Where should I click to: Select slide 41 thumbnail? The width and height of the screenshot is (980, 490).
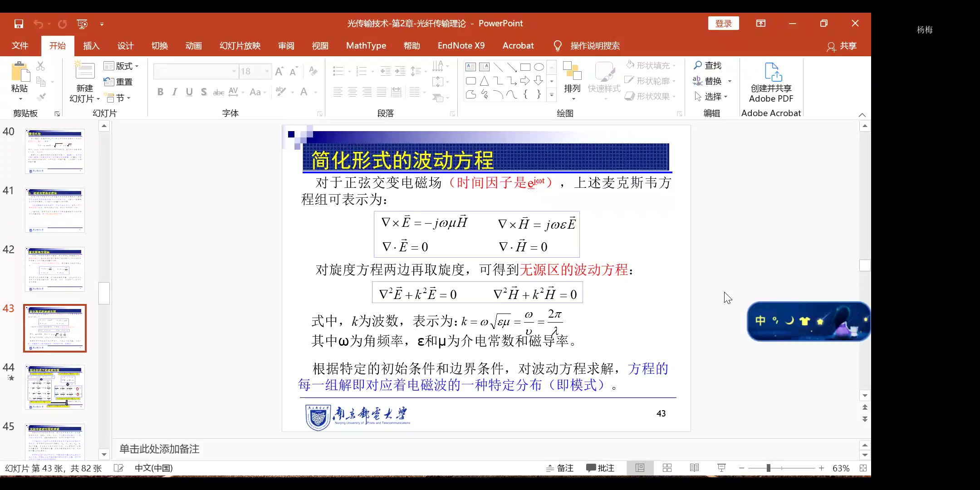[55, 210]
